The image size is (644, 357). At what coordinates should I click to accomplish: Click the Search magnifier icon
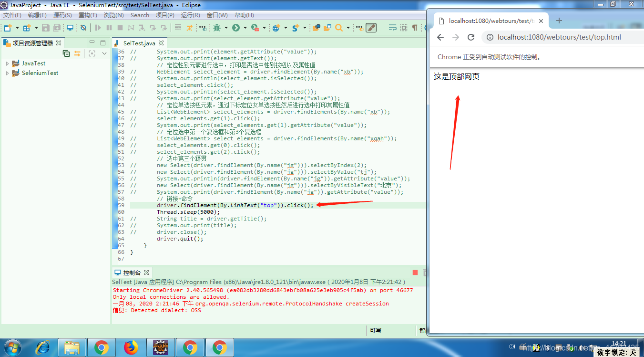tap(339, 28)
